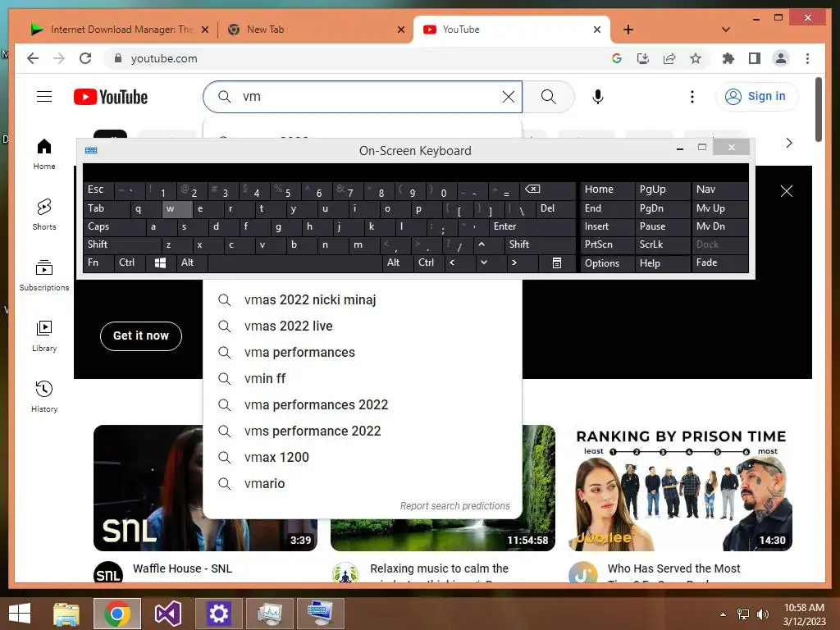Screen dimensions: 840x630
Task: Close the black promo banner with X
Action: pos(787,190)
